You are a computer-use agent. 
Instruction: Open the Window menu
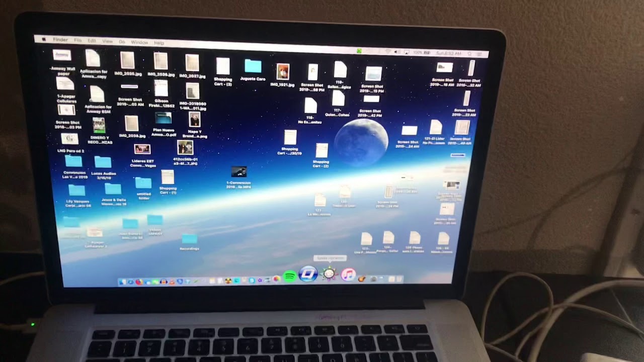pos(139,42)
